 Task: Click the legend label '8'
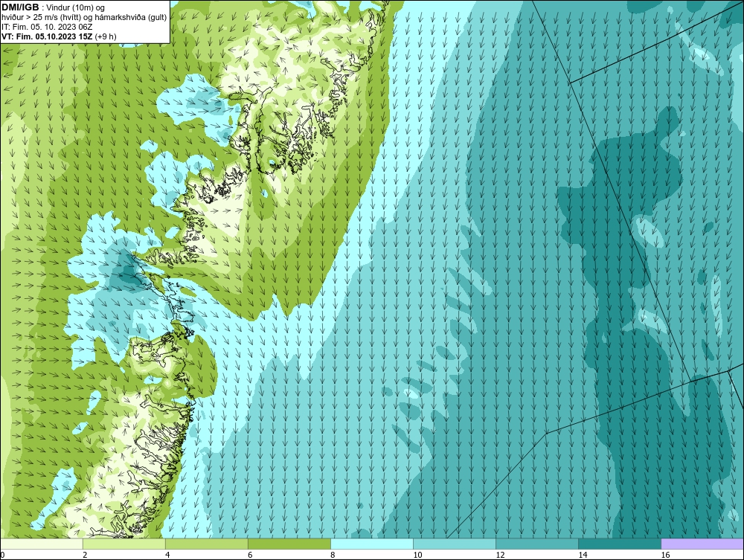tap(333, 555)
